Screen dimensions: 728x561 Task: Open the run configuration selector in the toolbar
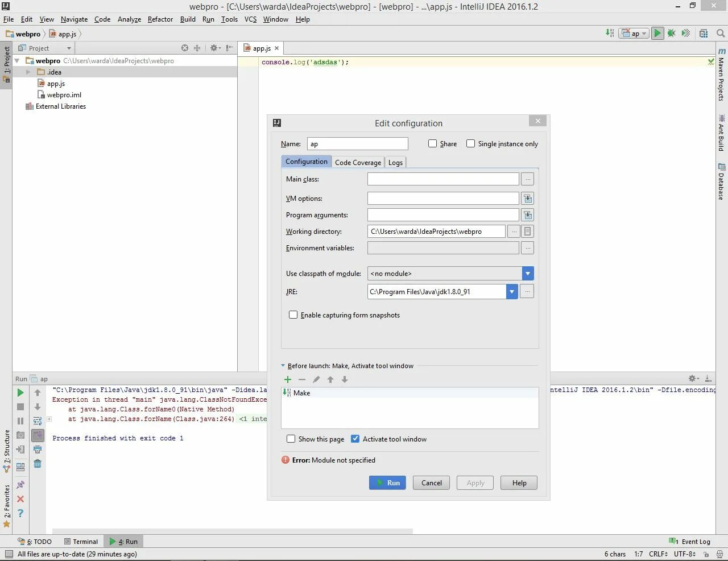point(634,34)
